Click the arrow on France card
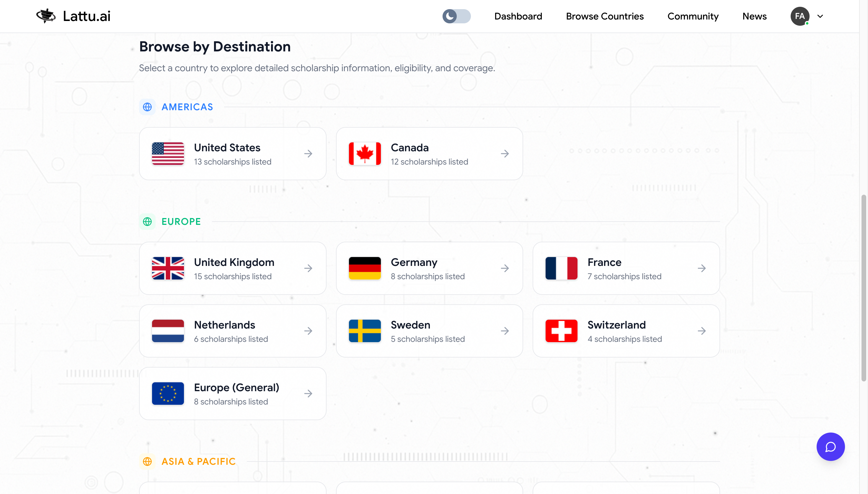868x494 pixels. point(701,268)
